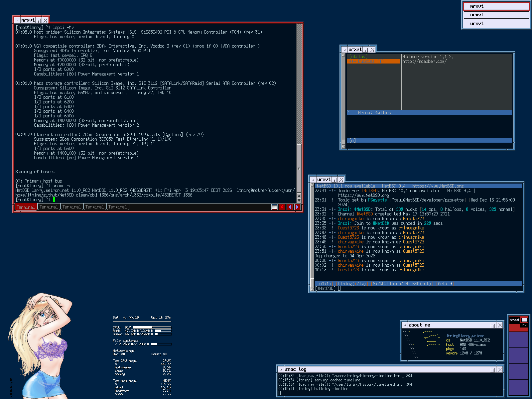532x399 pixels.
Task: Open window menu of urxvt mcabber window
Action: click(344, 50)
